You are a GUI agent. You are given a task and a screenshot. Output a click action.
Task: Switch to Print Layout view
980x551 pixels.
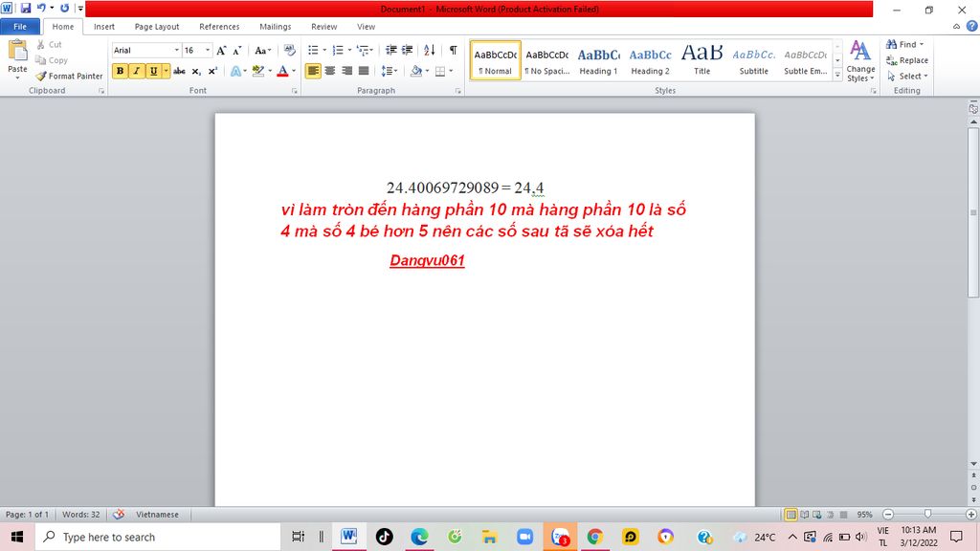pos(791,514)
